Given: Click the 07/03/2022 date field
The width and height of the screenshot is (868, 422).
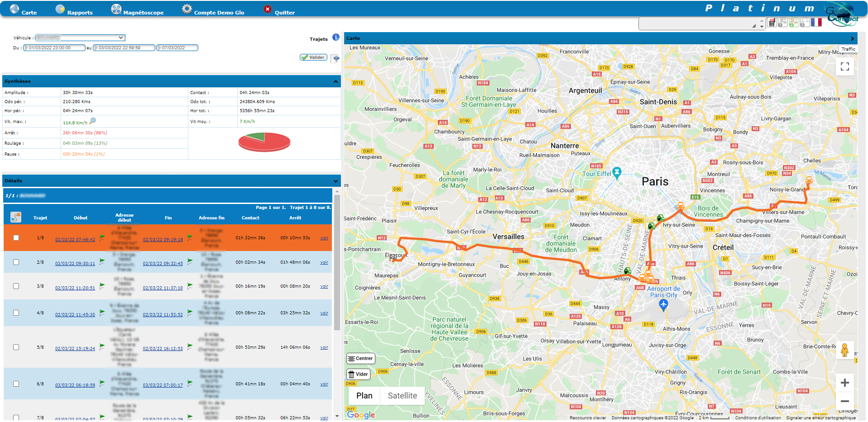Looking at the screenshot, I should click(x=177, y=47).
